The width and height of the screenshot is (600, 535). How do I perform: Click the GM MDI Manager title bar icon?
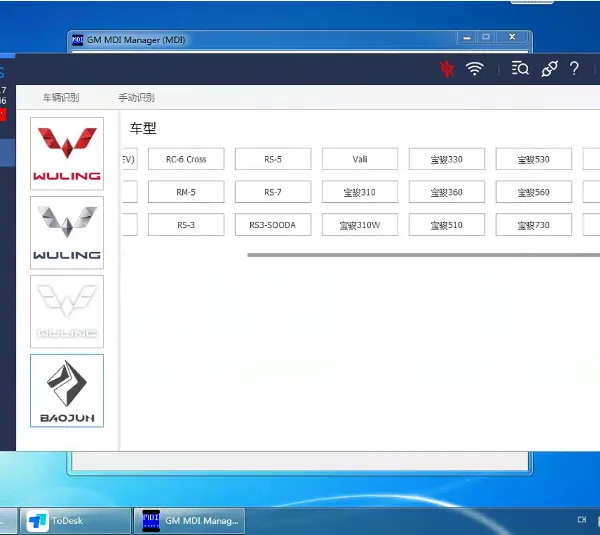[78, 40]
